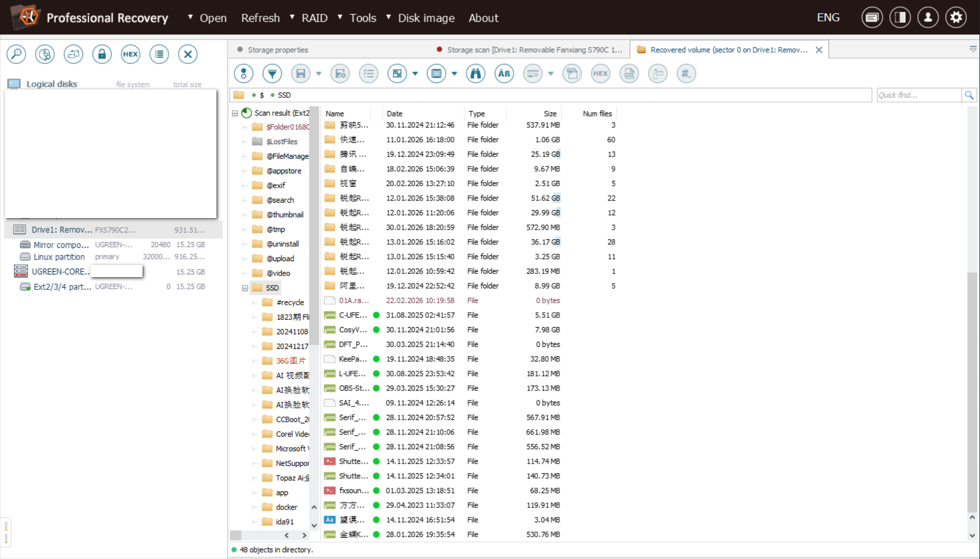Collapse the SSD folder tree node
The height and width of the screenshot is (559, 980).
pyautogui.click(x=245, y=288)
